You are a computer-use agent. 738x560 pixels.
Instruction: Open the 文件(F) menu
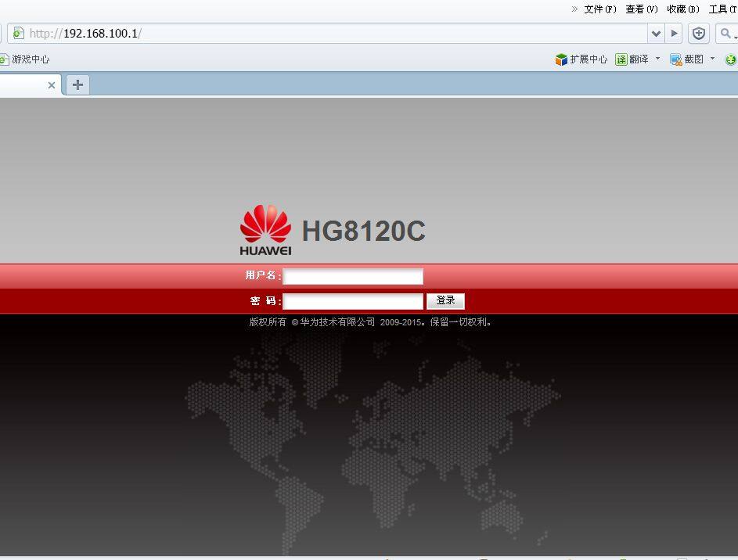[x=600, y=9]
